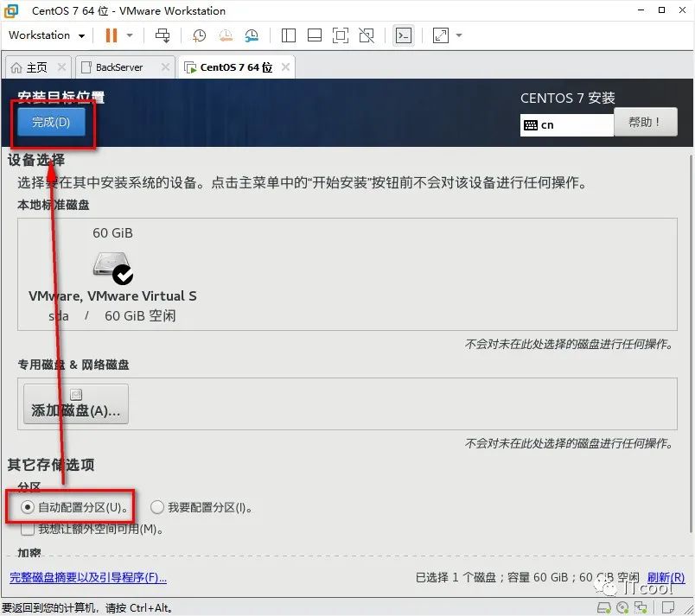Toggle Unity mode icon
The width and height of the screenshot is (695, 616).
click(367, 35)
